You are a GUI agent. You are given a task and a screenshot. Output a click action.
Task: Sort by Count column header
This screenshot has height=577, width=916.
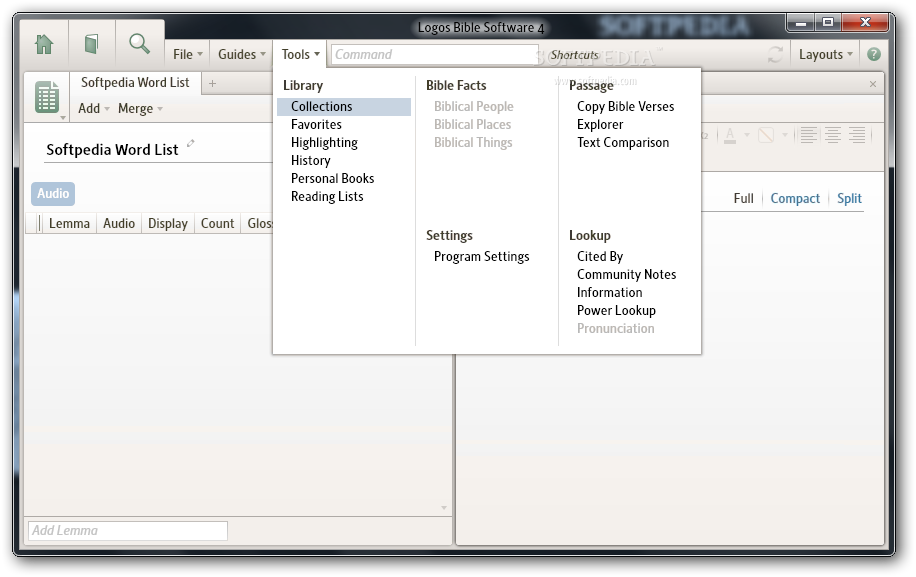217,224
